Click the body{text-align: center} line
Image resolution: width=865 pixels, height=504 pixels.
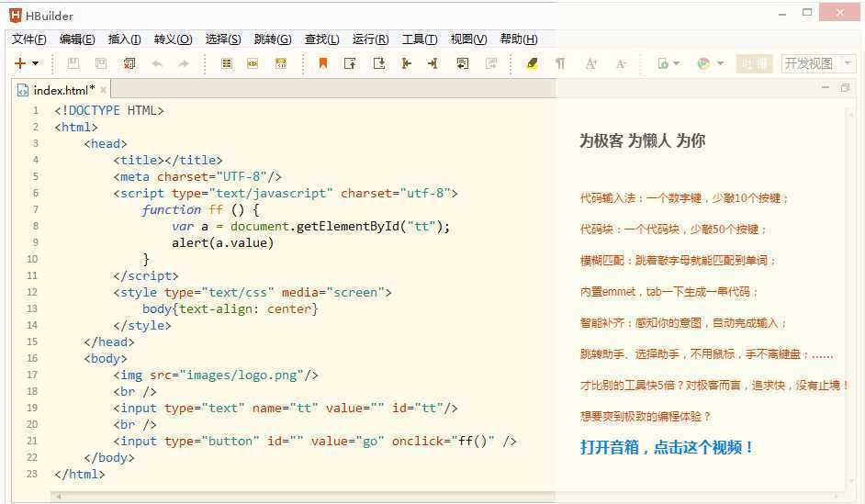[x=230, y=308]
